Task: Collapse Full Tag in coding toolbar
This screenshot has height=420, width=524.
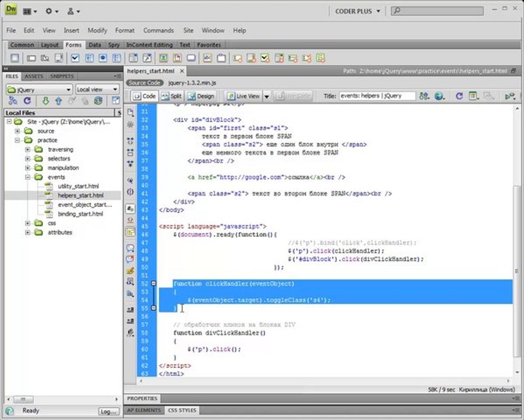Action: [x=130, y=141]
